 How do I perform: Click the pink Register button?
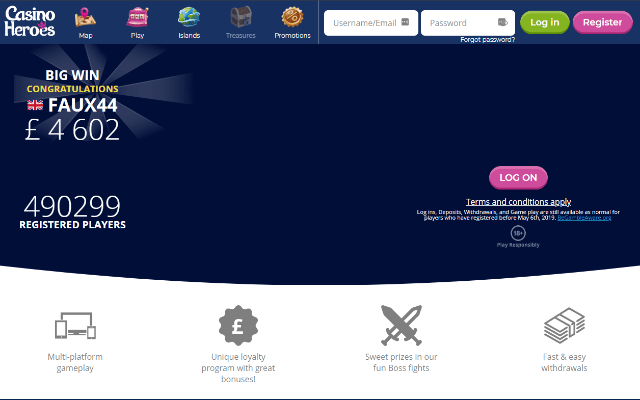click(602, 22)
